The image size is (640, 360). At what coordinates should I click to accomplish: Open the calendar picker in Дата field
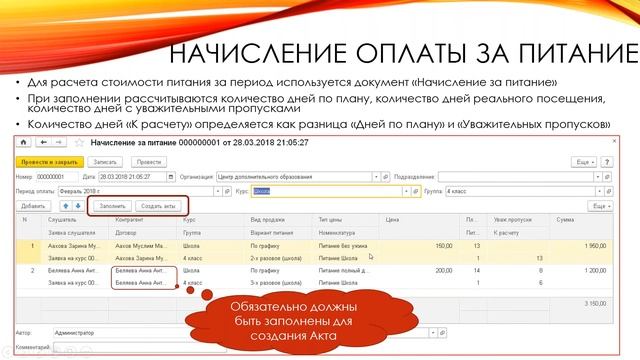[x=171, y=177]
